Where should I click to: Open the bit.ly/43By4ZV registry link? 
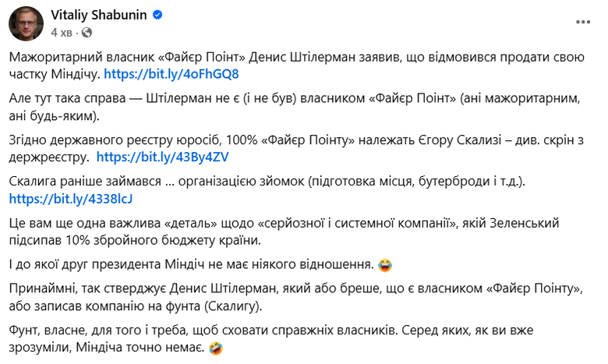coord(162,157)
